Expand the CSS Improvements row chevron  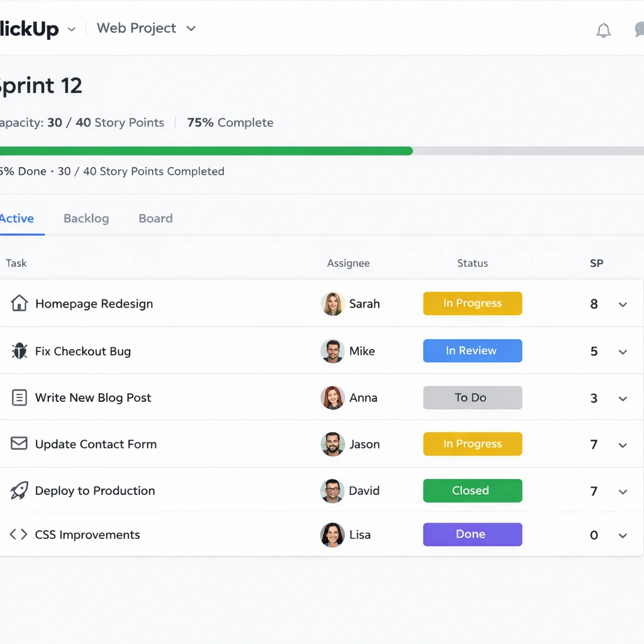(x=623, y=536)
